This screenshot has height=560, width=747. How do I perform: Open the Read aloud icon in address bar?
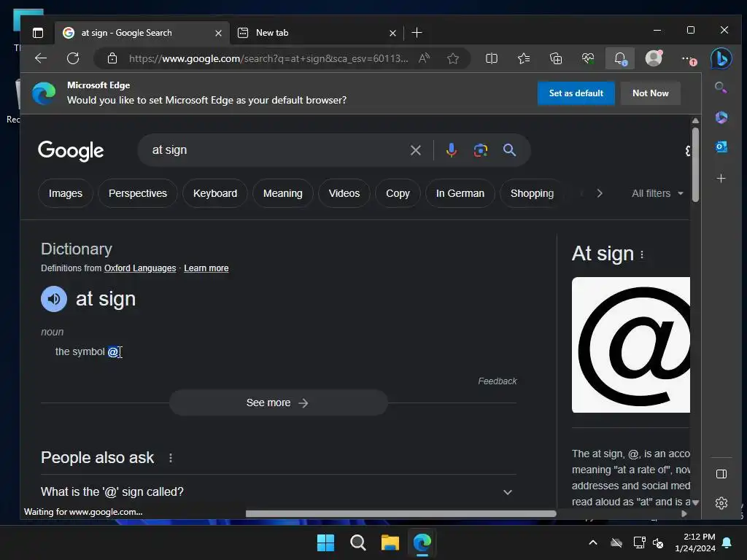click(x=424, y=58)
